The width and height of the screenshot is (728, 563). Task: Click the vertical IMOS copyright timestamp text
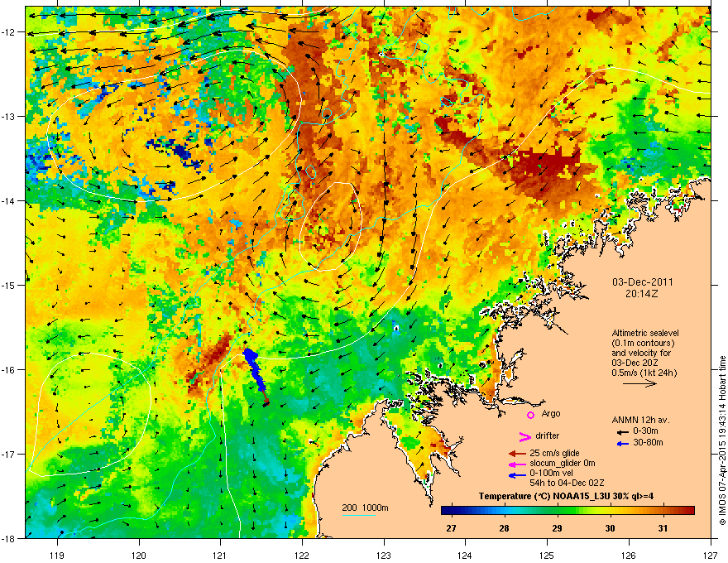[x=722, y=440]
